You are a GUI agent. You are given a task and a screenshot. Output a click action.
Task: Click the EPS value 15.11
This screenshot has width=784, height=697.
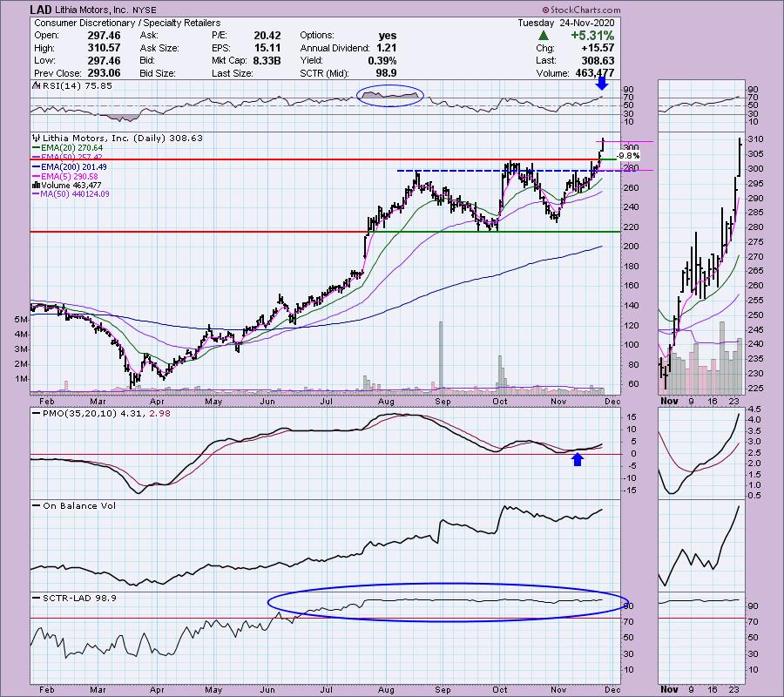tap(267, 48)
